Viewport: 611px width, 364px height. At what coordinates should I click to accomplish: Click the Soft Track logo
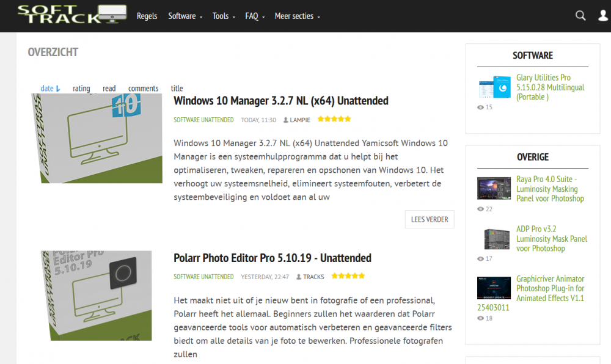(x=71, y=15)
